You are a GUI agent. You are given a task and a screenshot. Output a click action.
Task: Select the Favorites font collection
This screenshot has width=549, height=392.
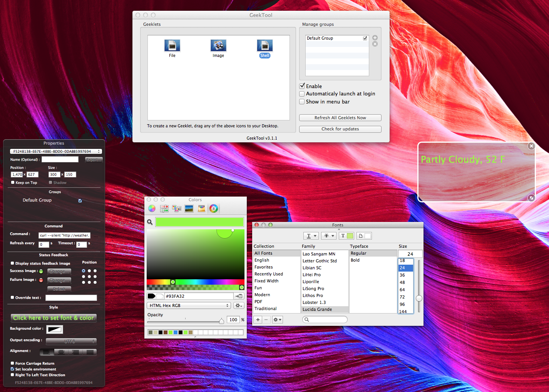pyautogui.click(x=264, y=267)
